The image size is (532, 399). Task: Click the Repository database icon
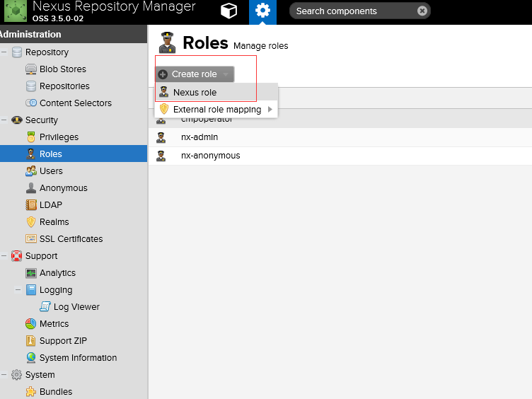click(x=17, y=52)
